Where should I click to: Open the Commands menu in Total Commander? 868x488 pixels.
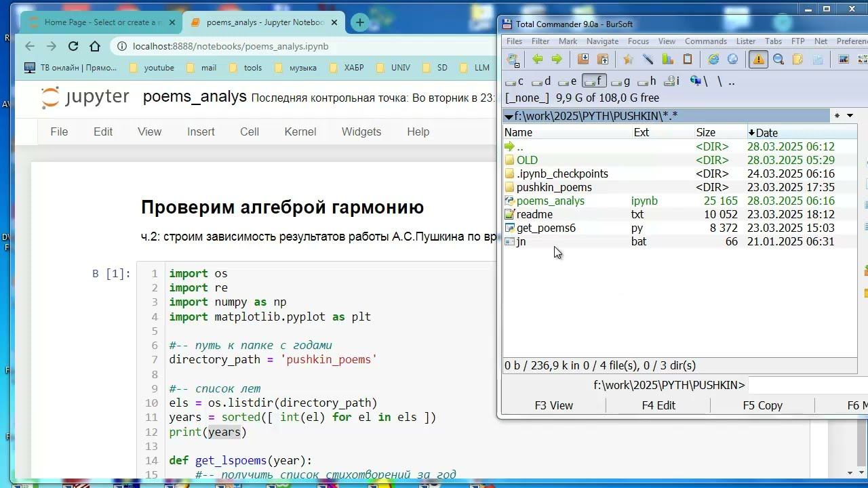[706, 41]
